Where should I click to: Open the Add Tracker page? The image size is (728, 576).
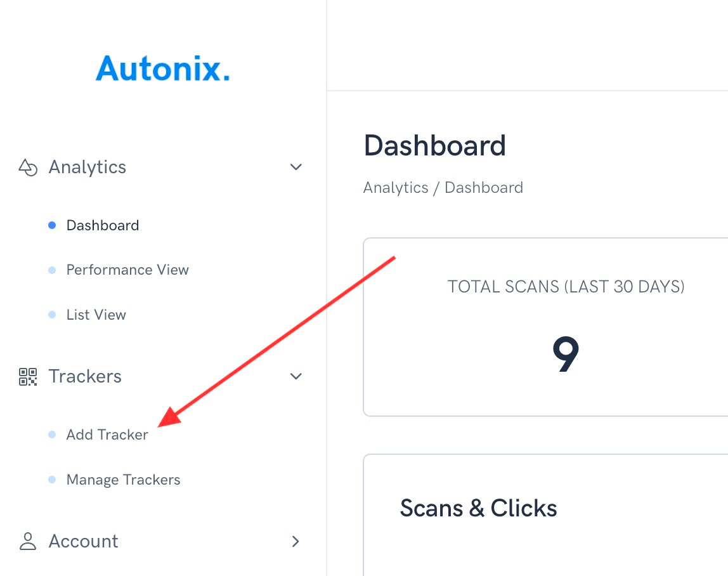(x=107, y=435)
